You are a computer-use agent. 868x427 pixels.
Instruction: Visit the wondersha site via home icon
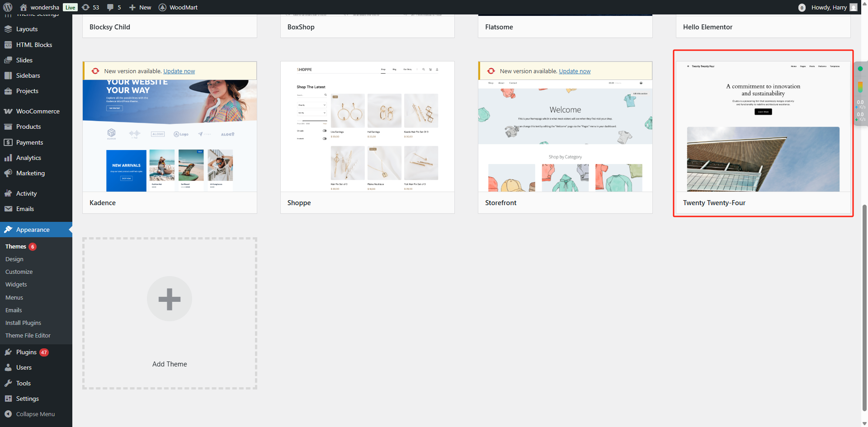coord(24,7)
